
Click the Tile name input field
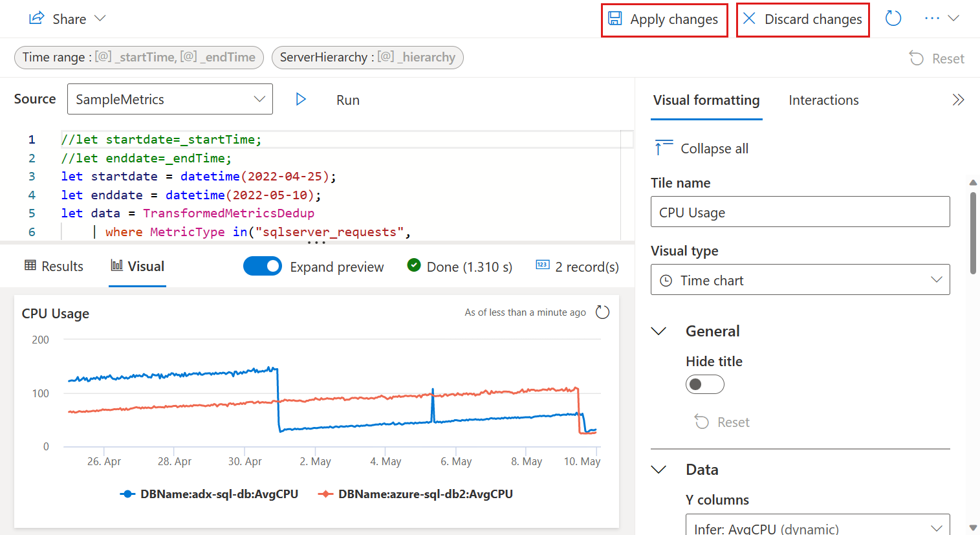coord(800,212)
